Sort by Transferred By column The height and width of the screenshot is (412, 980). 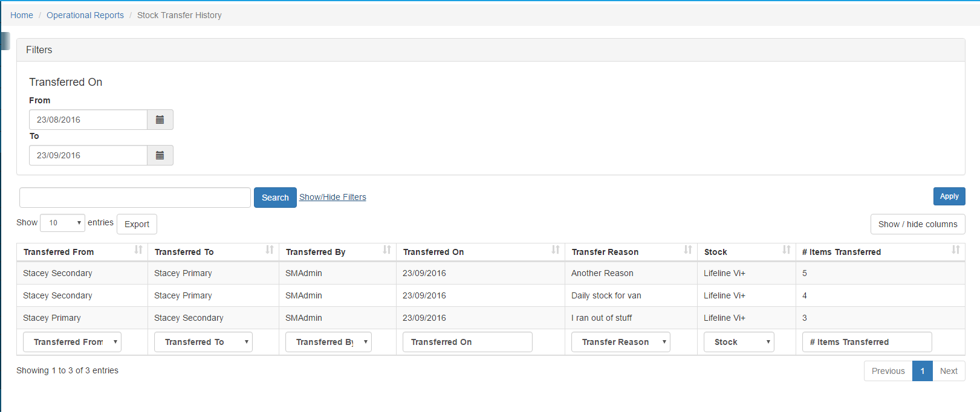337,252
